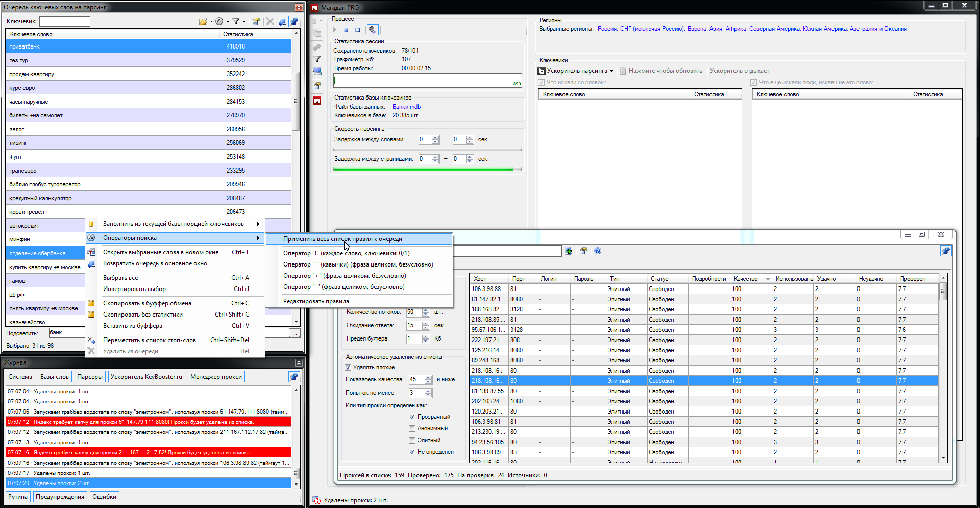Viewport: 980px width, 508px height.
Task: Click Нажмите чтобы обновить button
Action: click(661, 71)
